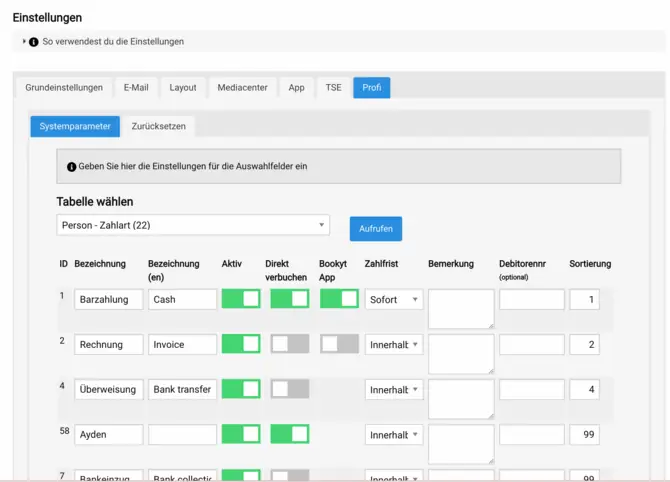670x482 pixels.
Task: Click the Aufrufen button
Action: pyautogui.click(x=376, y=229)
